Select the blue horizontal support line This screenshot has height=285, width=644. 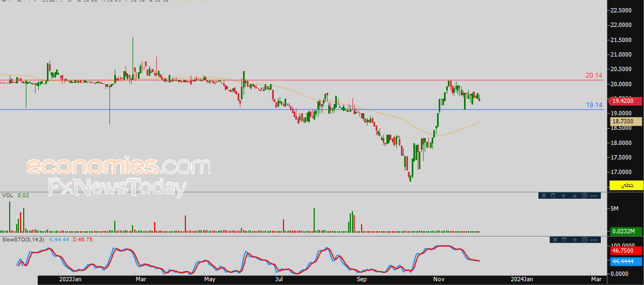(x=302, y=110)
